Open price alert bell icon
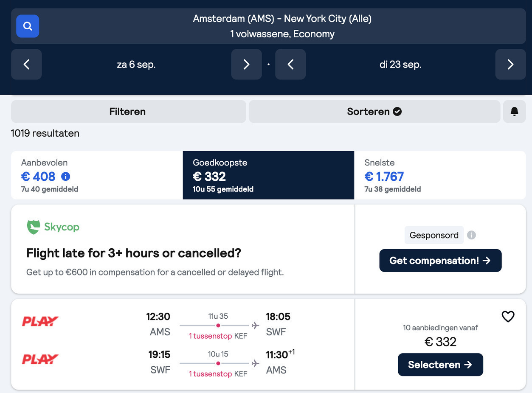 pyautogui.click(x=514, y=112)
